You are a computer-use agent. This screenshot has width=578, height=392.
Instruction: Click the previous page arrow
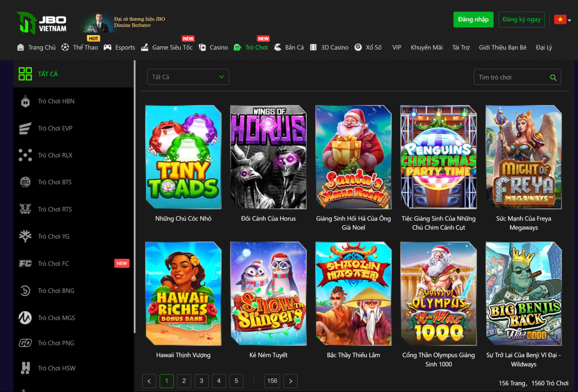click(x=149, y=381)
